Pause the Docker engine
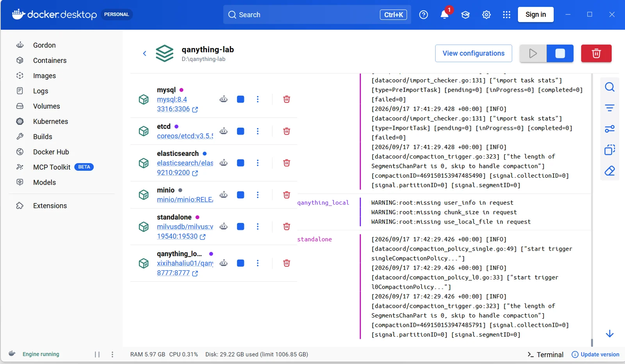 (97, 355)
